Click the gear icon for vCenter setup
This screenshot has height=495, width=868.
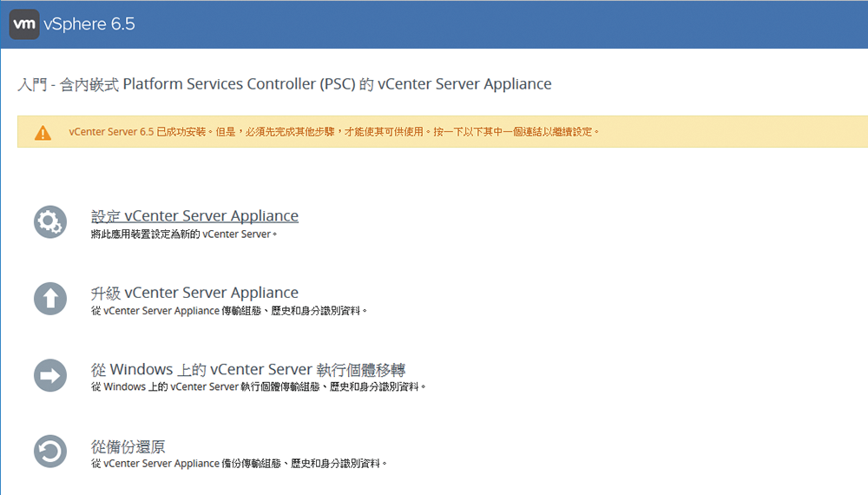tap(50, 222)
